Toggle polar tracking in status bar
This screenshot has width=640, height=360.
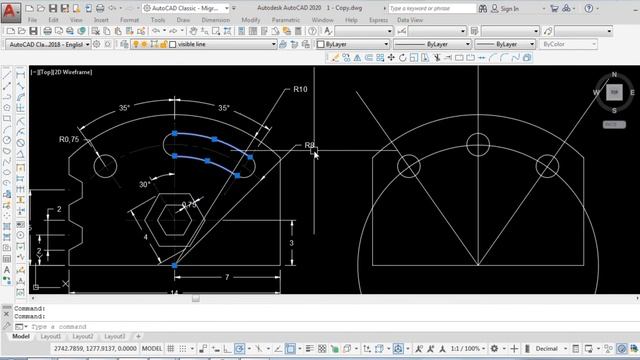(x=240, y=349)
